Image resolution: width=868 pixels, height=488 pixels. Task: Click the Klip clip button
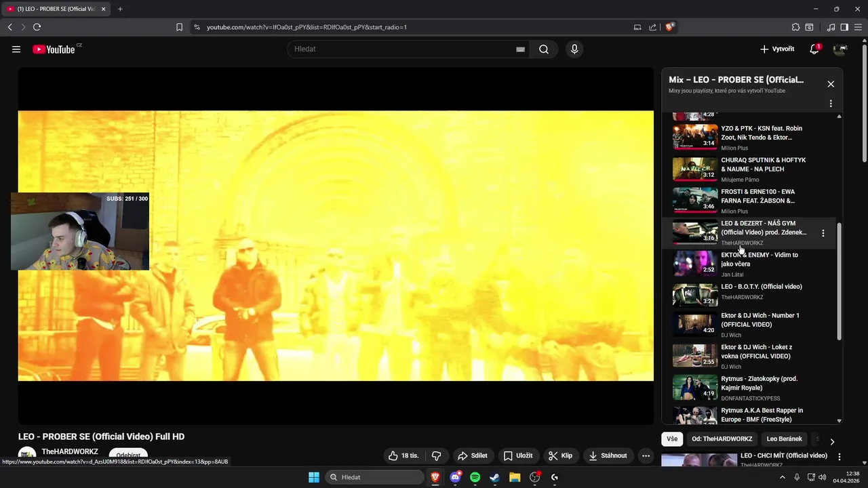560,455
